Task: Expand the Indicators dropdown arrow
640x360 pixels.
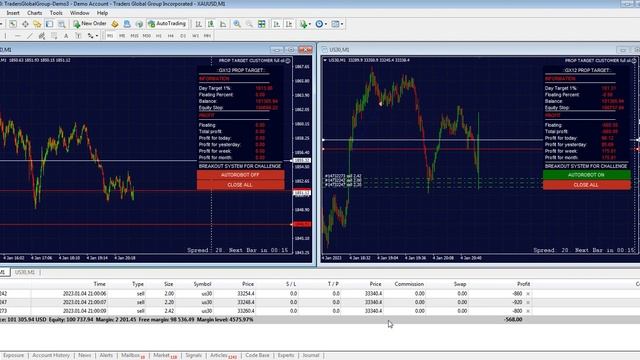Action: (x=309, y=24)
